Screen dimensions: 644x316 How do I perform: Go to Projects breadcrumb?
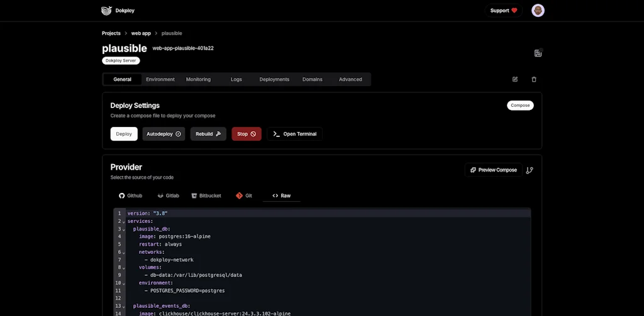[x=111, y=33]
